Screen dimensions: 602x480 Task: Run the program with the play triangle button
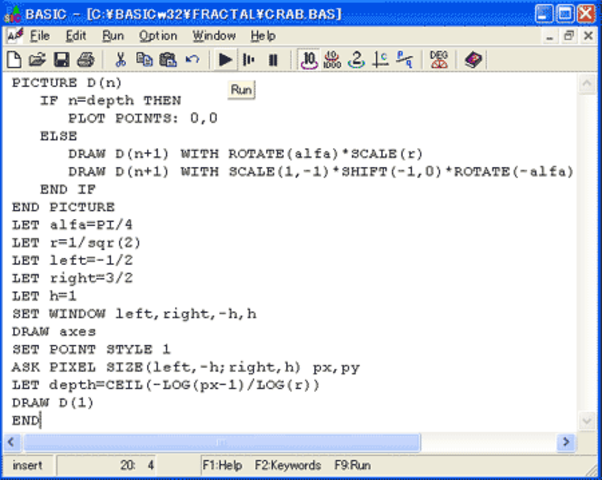[x=225, y=60]
